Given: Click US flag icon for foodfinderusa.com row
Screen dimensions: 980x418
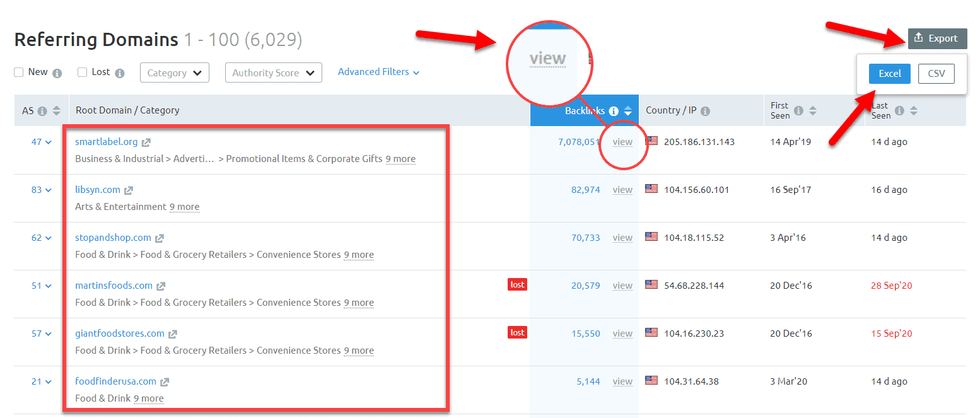Looking at the screenshot, I should pos(651,381).
